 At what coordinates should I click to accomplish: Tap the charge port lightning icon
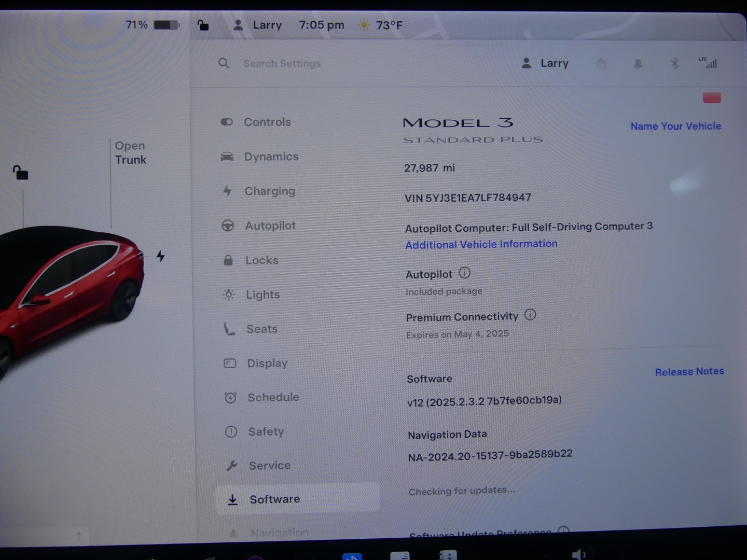tap(161, 256)
